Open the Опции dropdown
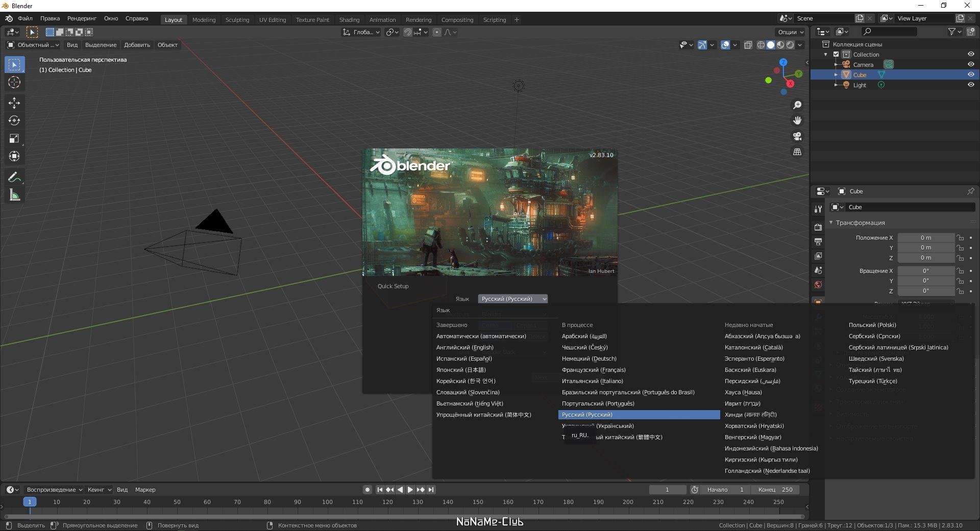Viewport: 980px width, 531px height. coord(790,32)
